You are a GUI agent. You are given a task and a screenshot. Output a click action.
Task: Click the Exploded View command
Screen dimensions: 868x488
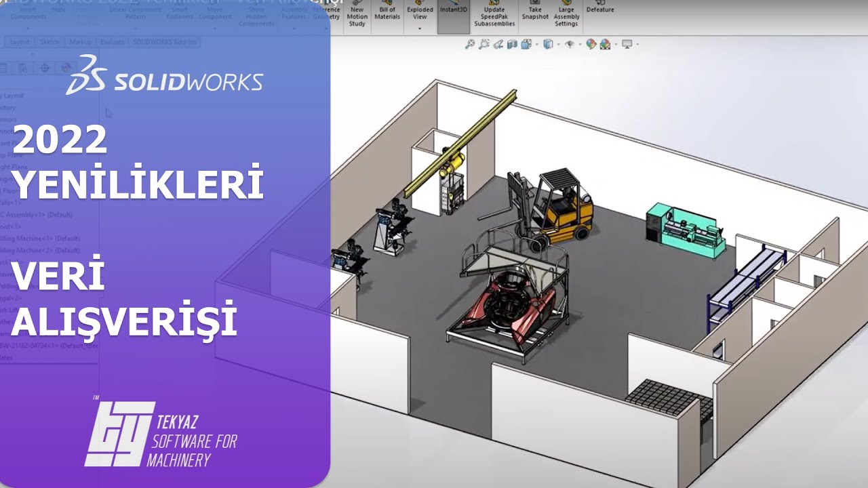420,11
